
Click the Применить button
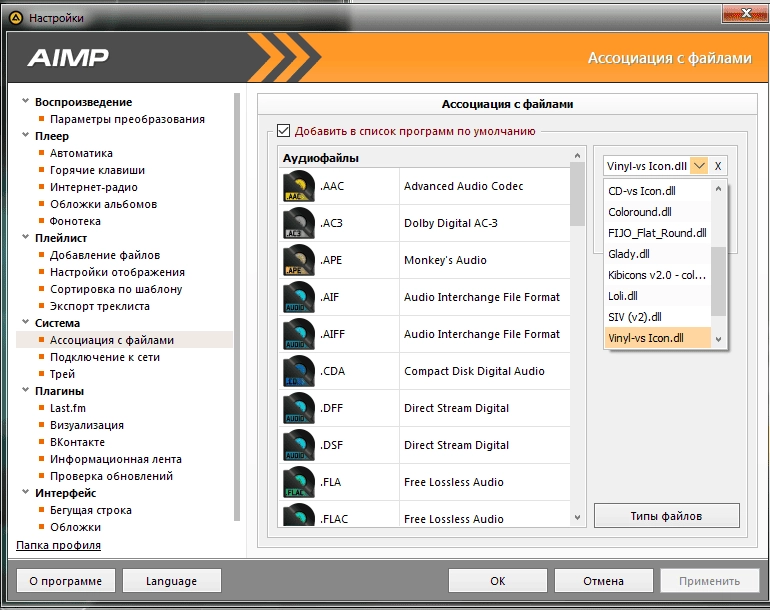coord(710,581)
